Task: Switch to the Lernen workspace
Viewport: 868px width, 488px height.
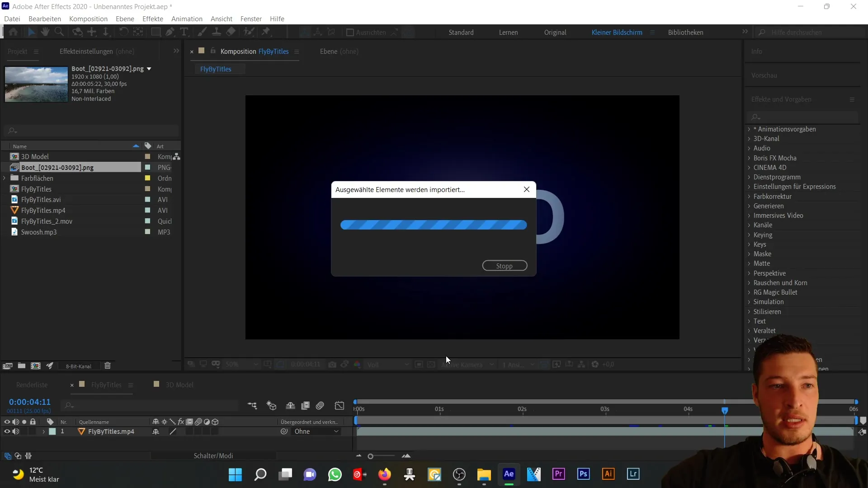Action: pos(508,33)
